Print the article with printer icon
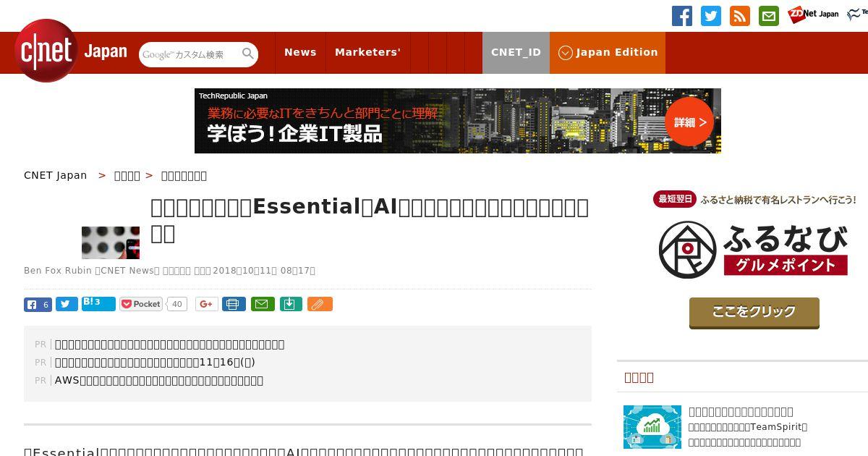The width and height of the screenshot is (868, 456). pyautogui.click(x=233, y=304)
